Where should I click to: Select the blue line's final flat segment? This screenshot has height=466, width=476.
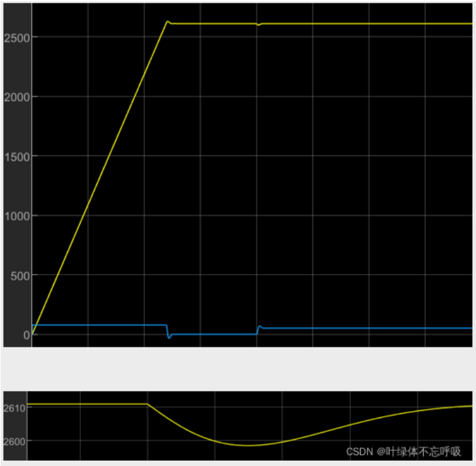coord(367,328)
